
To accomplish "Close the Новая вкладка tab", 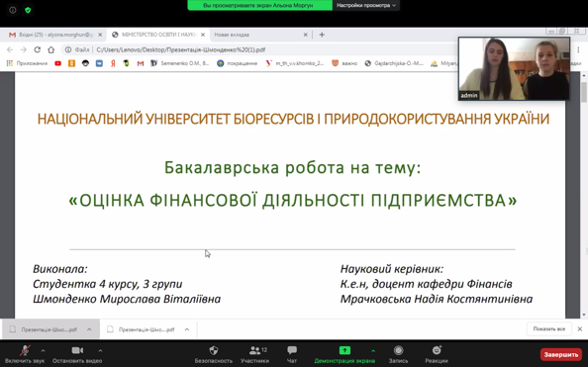I will tap(306, 35).
